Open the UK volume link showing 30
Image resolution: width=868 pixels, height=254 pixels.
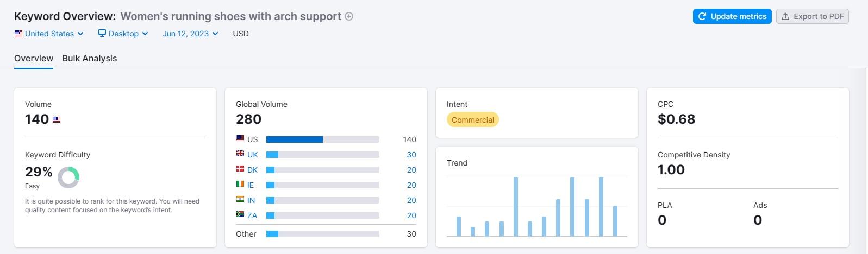pos(411,155)
